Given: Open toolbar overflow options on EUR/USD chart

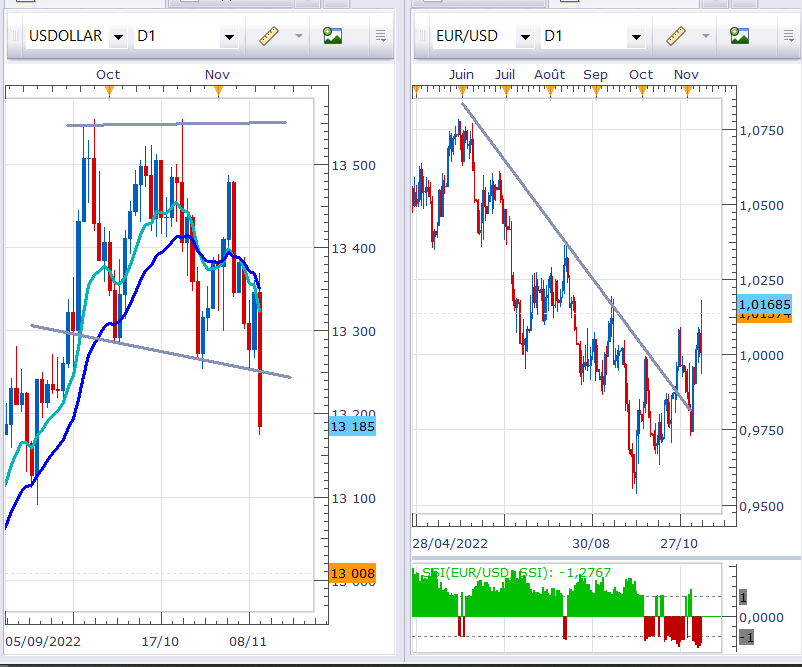Looking at the screenshot, I should point(788,37).
